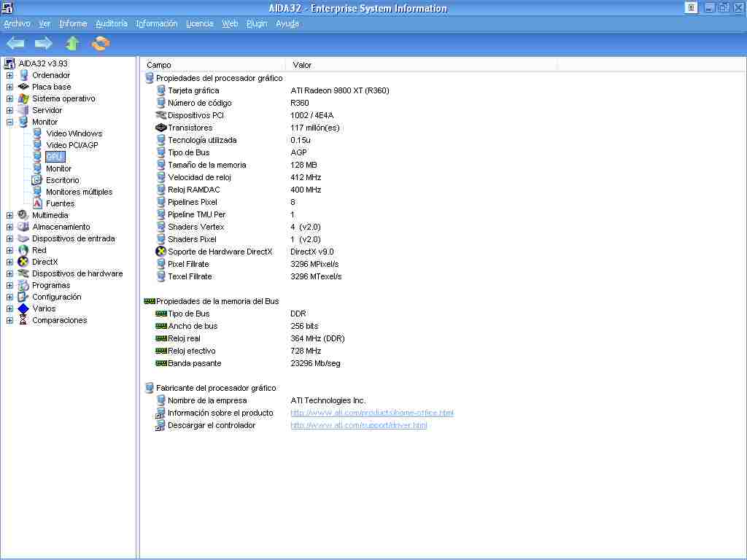Image resolution: width=747 pixels, height=560 pixels.
Task: Select Sistema operativo Windows flag icon
Action: click(23, 98)
